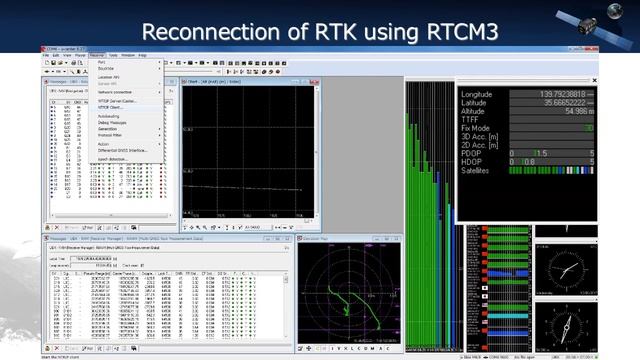
Task: Open the View menu
Action: (67, 55)
